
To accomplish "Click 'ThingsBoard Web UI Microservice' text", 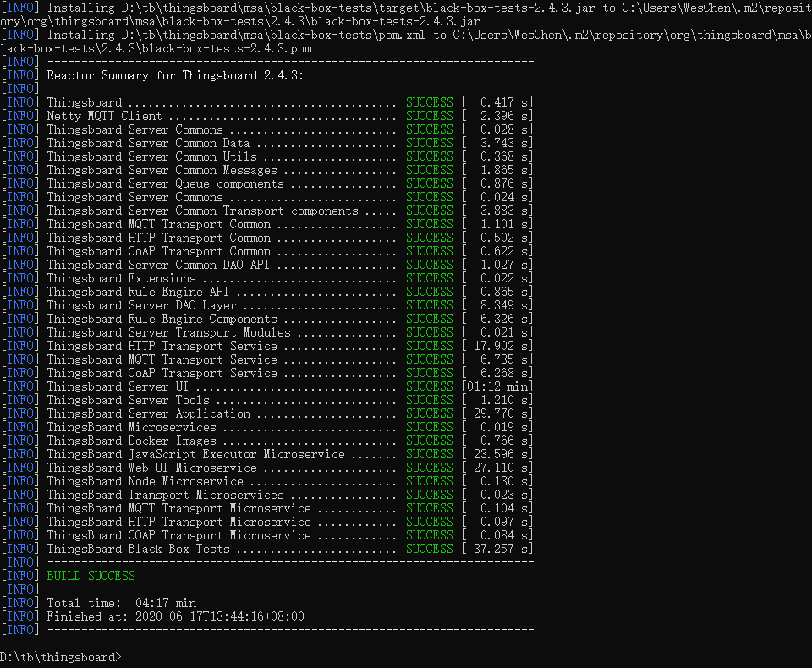I will point(151,468).
